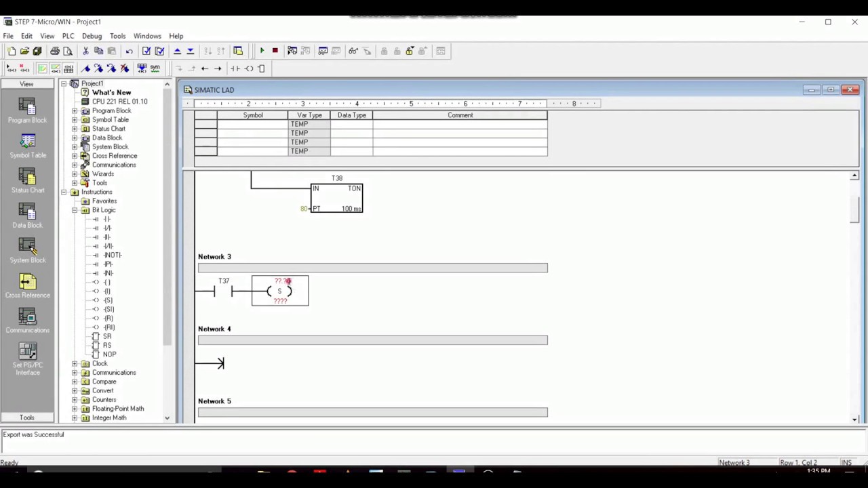
Task: Click the Compile icon in toolbar
Action: (146, 51)
